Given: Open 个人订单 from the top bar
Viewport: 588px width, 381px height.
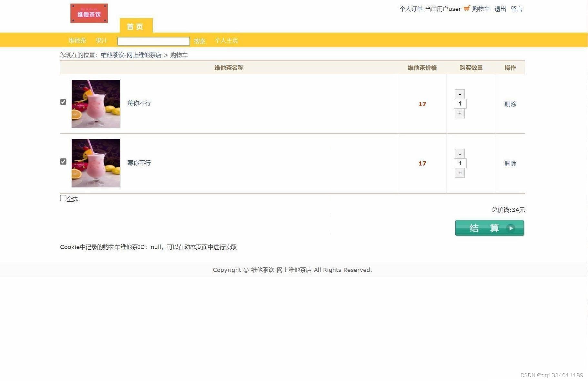Looking at the screenshot, I should (x=411, y=9).
